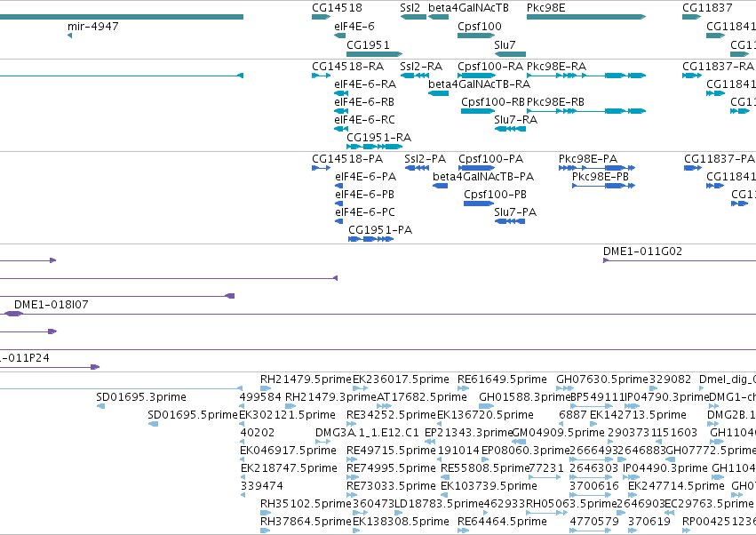
Task: Click the SD01695.3prime EST label
Action: [141, 397]
